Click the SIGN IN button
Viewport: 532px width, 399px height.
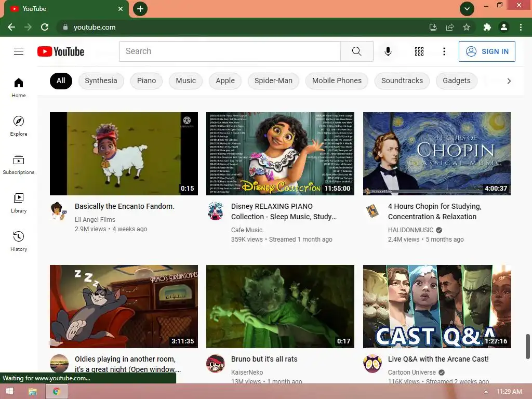click(x=487, y=51)
